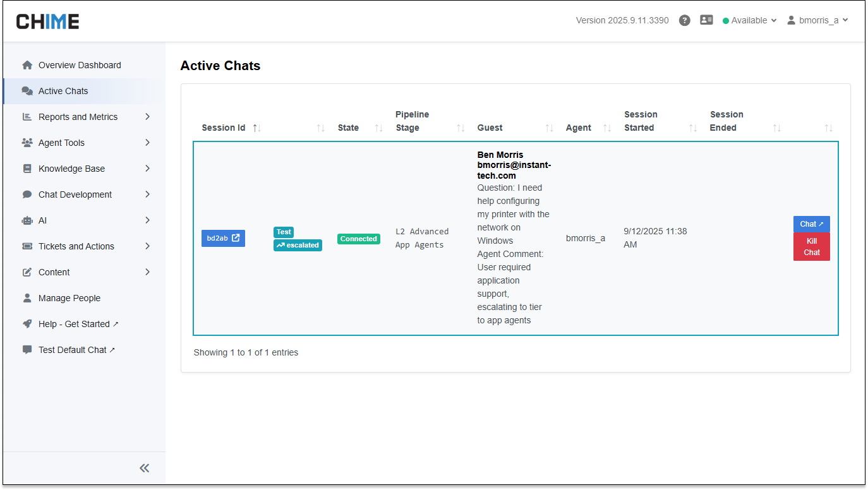Expand Tickets and Actions chevron
Viewport: 868px width, 490px height.
tap(147, 246)
